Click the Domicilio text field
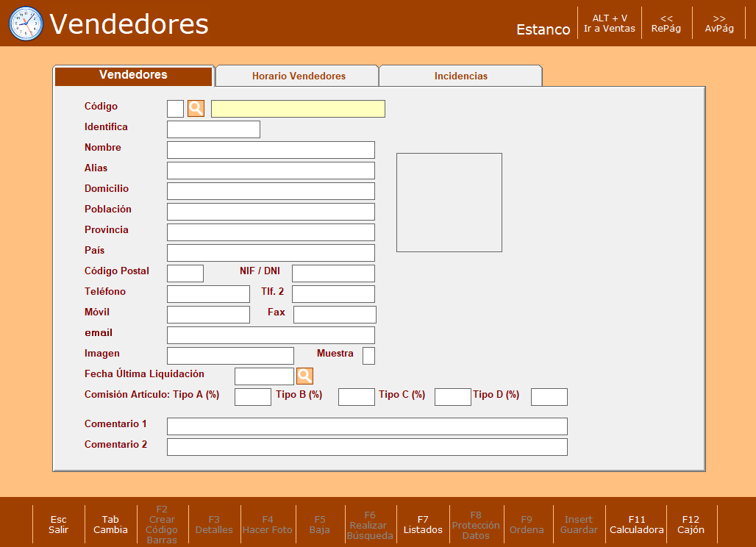The height and width of the screenshot is (547, 756). pyautogui.click(x=271, y=191)
